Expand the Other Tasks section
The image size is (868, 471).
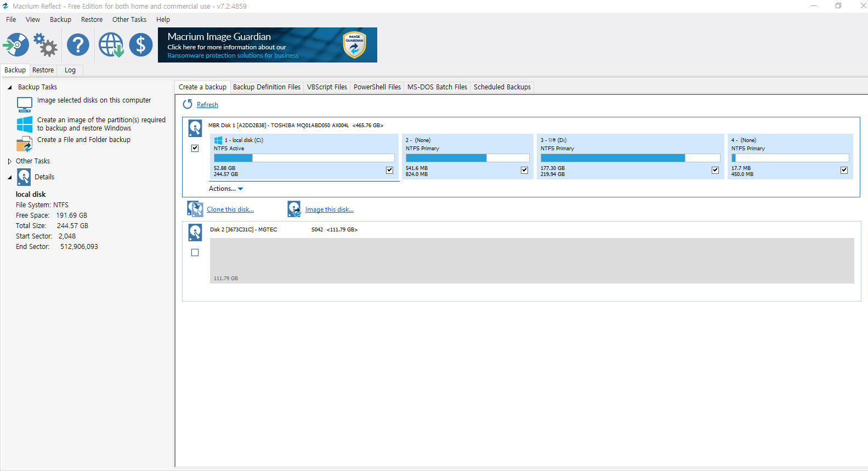pos(9,161)
